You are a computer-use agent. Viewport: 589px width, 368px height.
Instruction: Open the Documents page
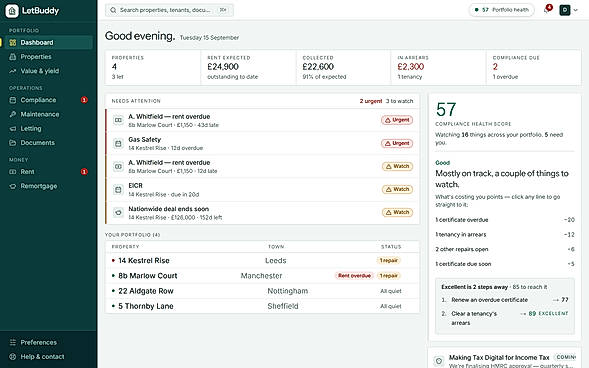point(47,143)
